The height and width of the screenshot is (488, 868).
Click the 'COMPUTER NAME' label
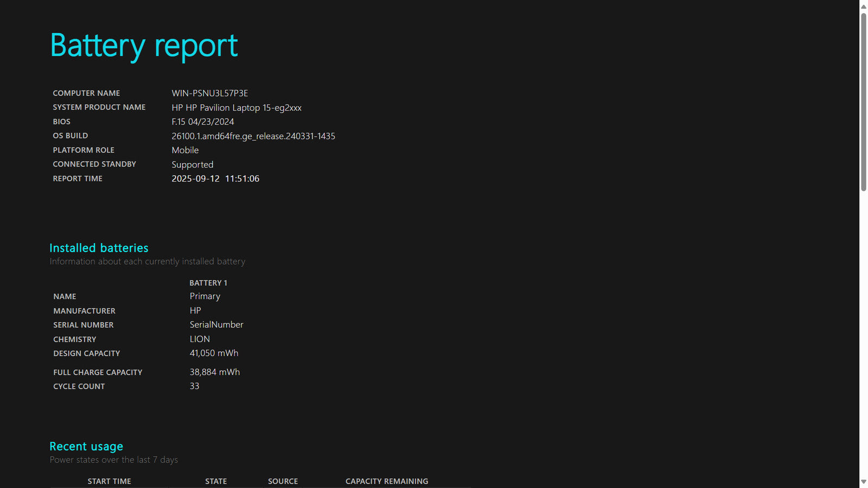[86, 93]
